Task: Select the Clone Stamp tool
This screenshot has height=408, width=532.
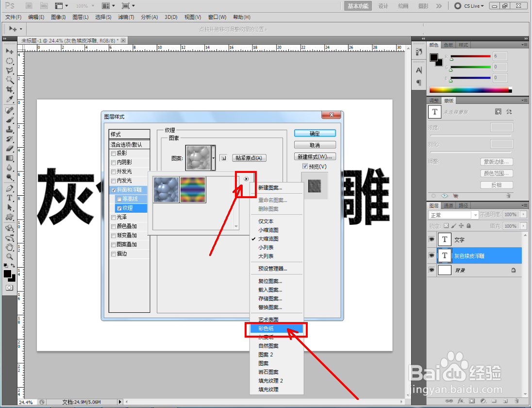Action: pyautogui.click(x=10, y=129)
